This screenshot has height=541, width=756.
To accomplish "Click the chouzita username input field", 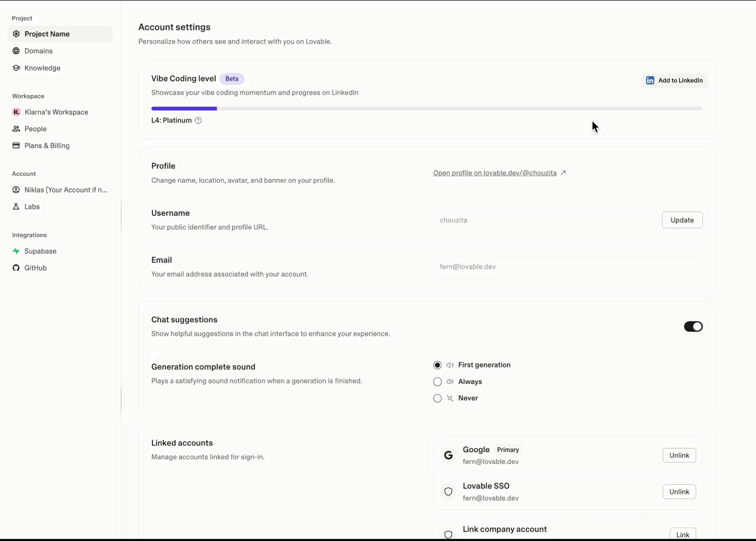I will [545, 219].
